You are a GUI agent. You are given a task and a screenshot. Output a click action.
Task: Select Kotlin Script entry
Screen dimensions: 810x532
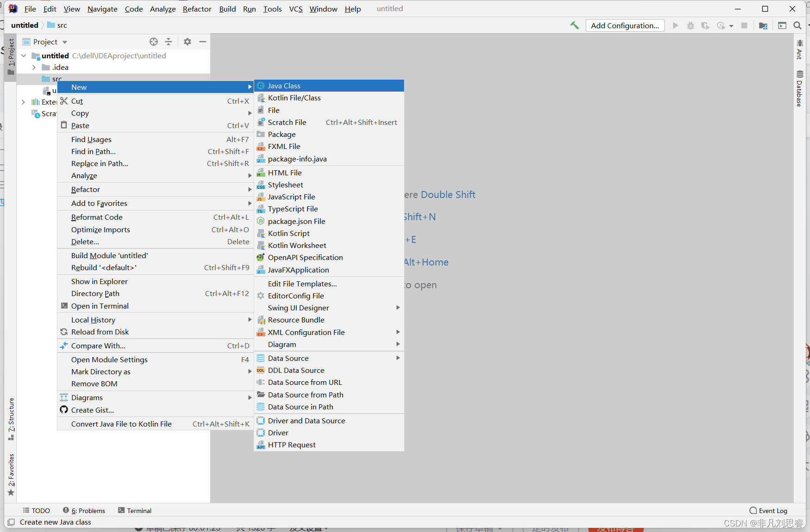point(329,233)
